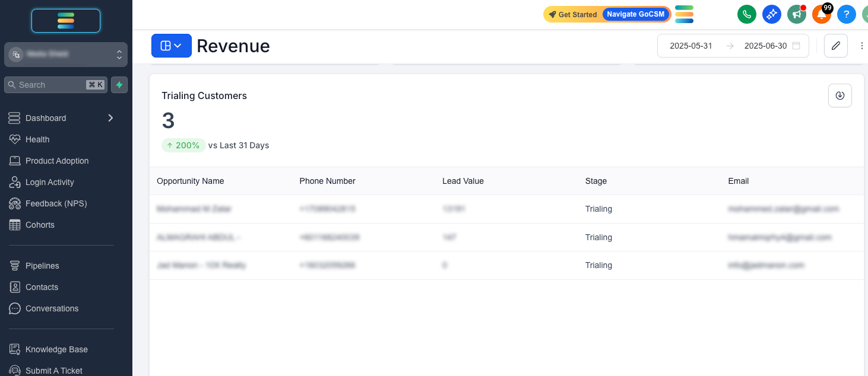Open the help question mark icon

pyautogui.click(x=846, y=14)
